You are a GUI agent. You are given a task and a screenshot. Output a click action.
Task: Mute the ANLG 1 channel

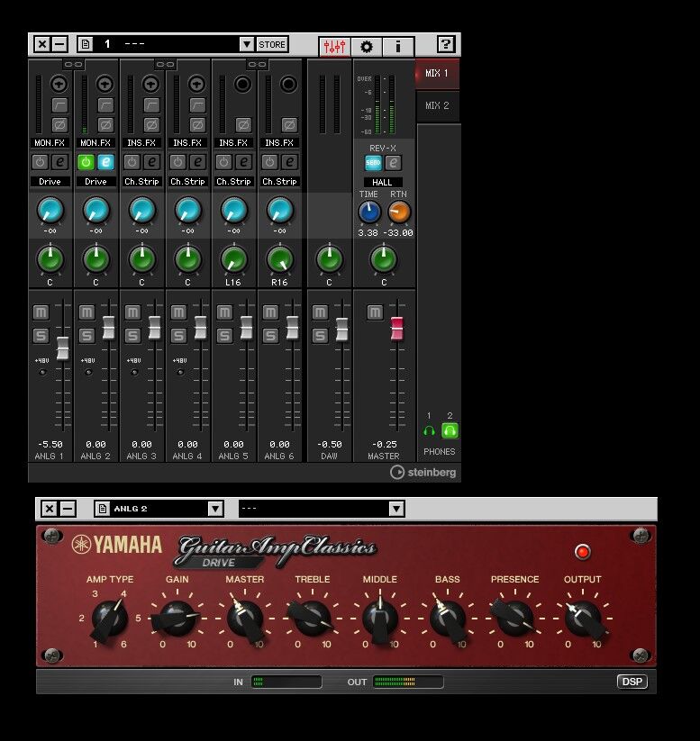(41, 312)
